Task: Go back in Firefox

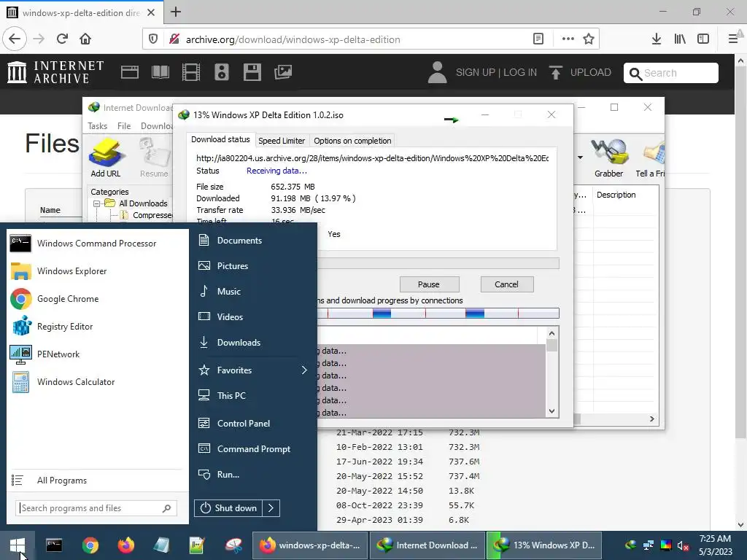Action: coord(15,39)
